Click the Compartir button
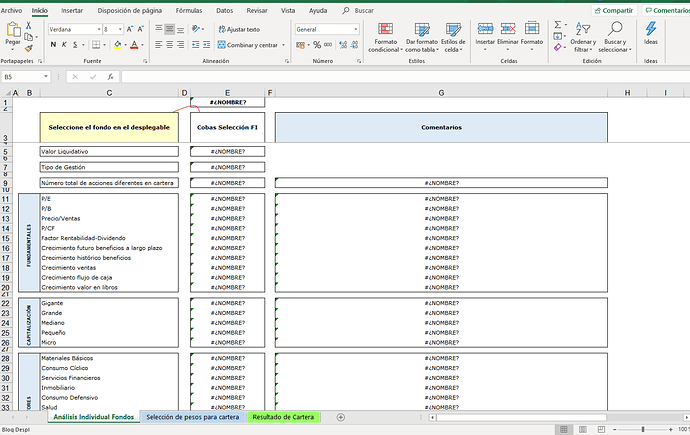Viewport: 690px width, 435px height. click(x=614, y=11)
